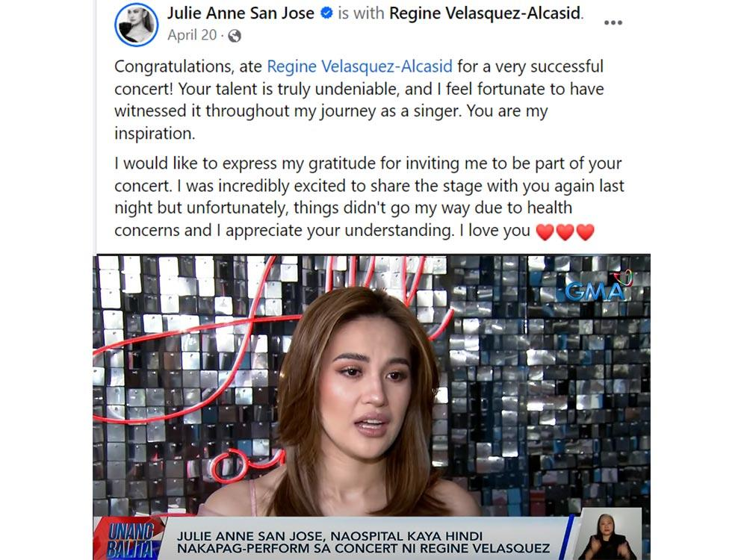Click the public globe privacy icon
The height and width of the screenshot is (560, 747).
(x=235, y=36)
